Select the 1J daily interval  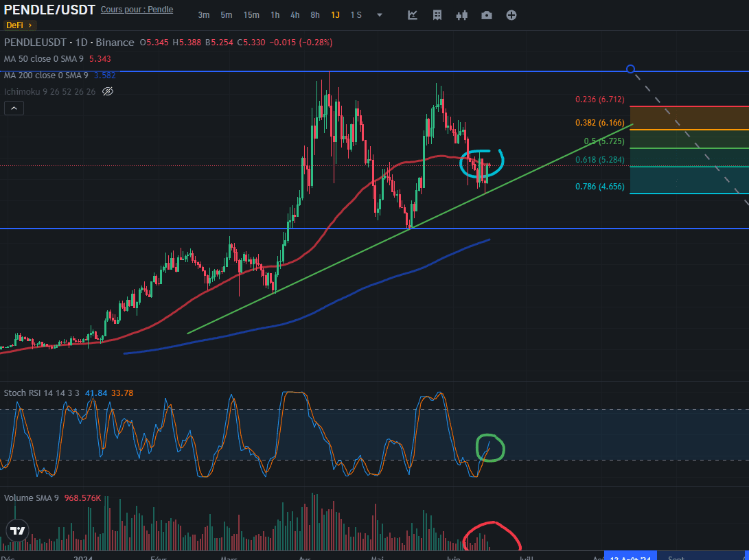[x=335, y=15]
